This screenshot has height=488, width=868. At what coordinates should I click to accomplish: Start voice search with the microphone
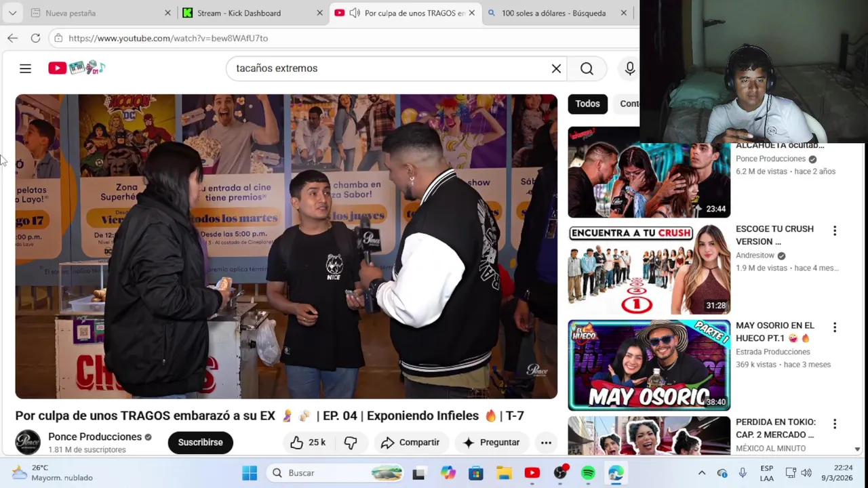630,68
